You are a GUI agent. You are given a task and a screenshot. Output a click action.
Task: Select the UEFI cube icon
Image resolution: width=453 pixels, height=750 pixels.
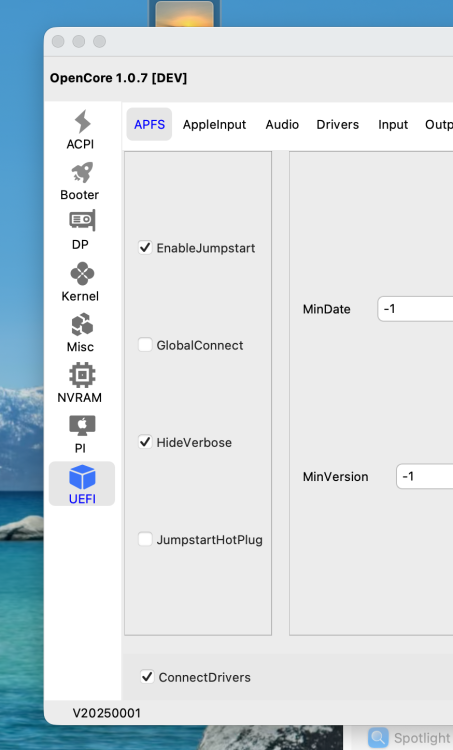click(x=82, y=477)
